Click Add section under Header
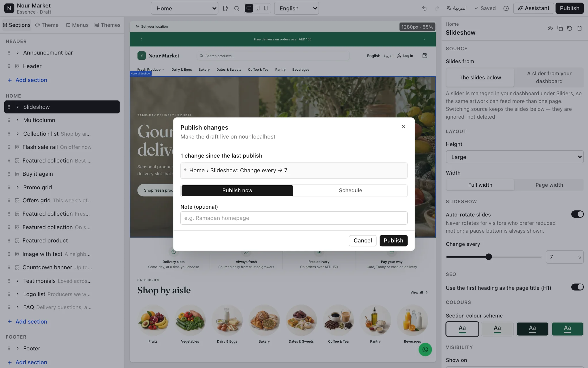The image size is (588, 368). (27, 80)
